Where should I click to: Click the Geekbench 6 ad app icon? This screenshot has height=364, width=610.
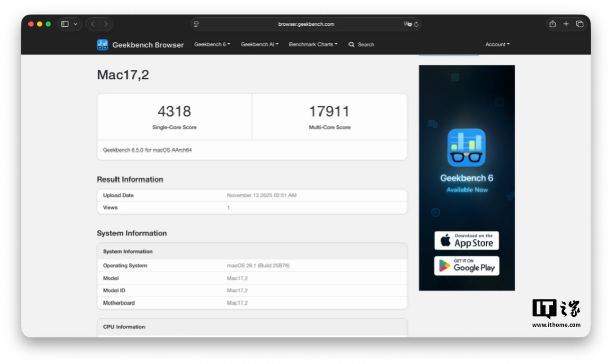pos(467,147)
